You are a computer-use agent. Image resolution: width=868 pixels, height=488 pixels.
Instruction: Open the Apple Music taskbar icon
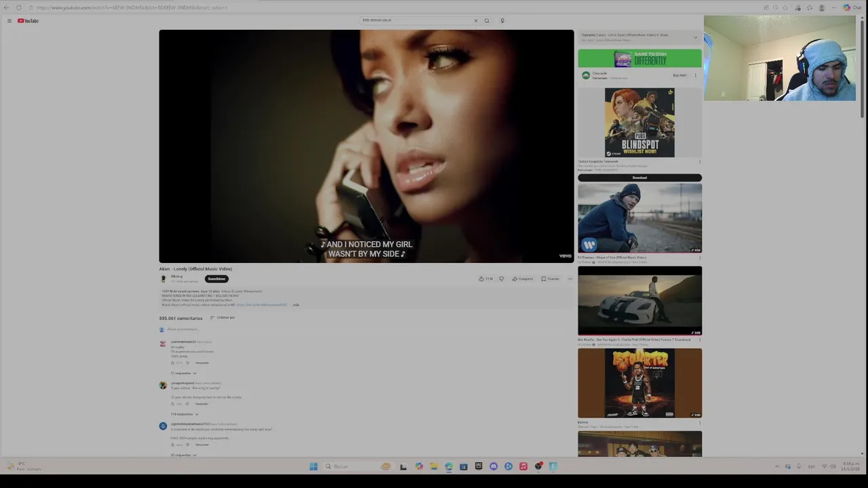tap(524, 466)
